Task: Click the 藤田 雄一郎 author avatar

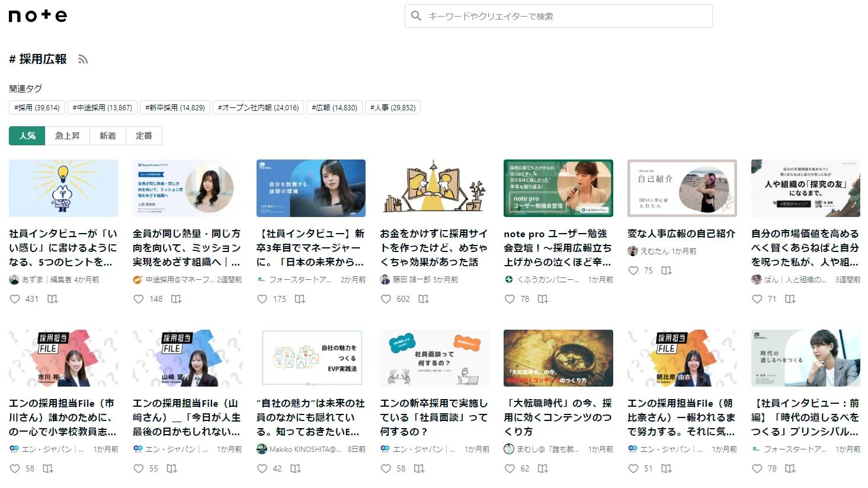Action: point(385,279)
